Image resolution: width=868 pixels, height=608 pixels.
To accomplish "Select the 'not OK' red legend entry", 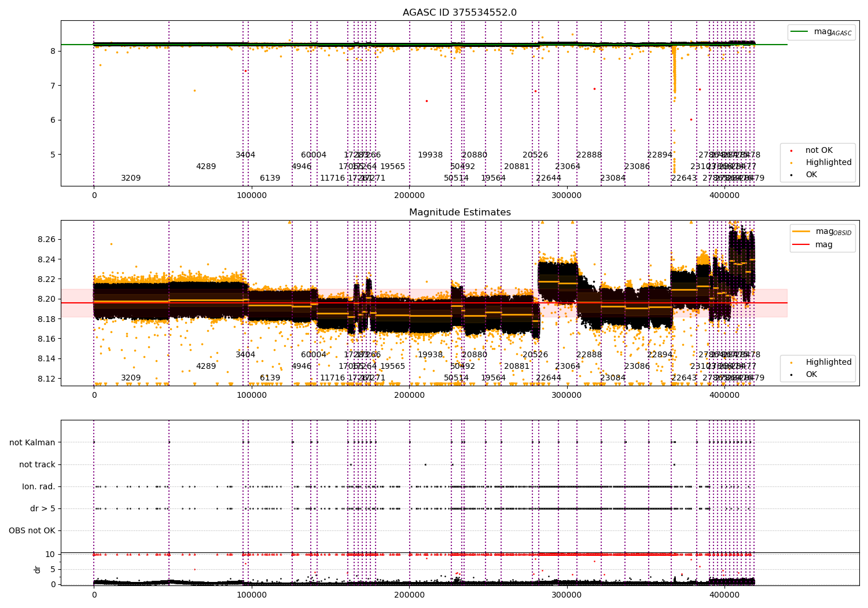I will coord(811,151).
